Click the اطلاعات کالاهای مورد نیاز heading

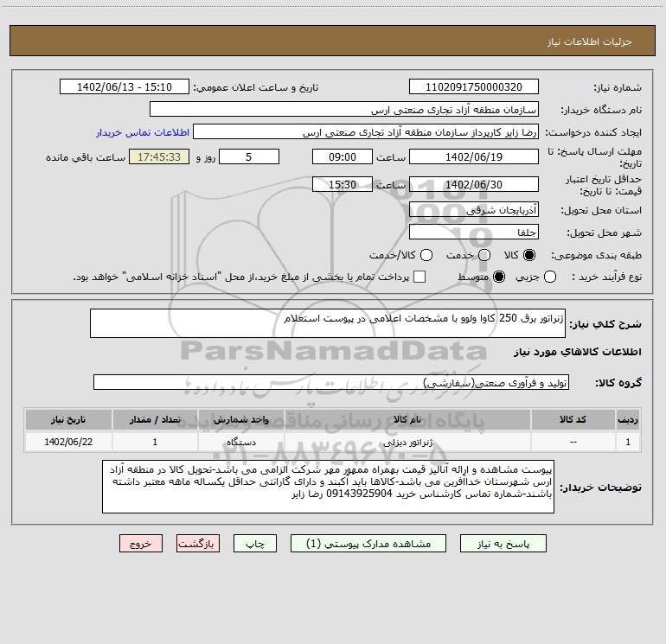(x=577, y=352)
